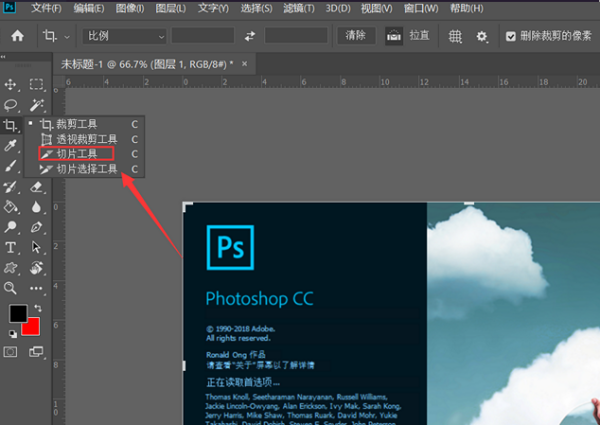Select the Eraser tool

point(36,187)
